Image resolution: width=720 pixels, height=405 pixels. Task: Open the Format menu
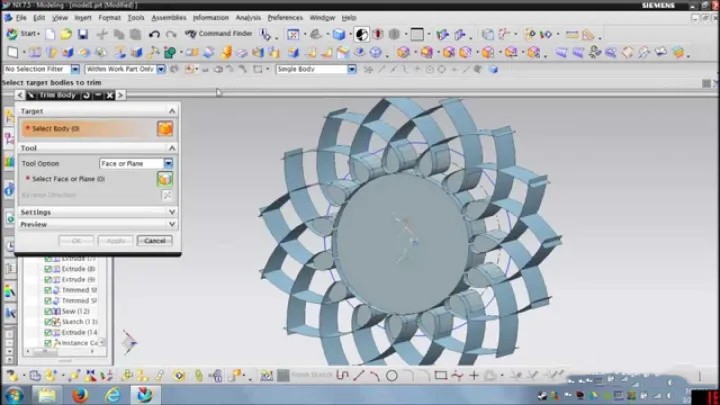[x=109, y=18]
